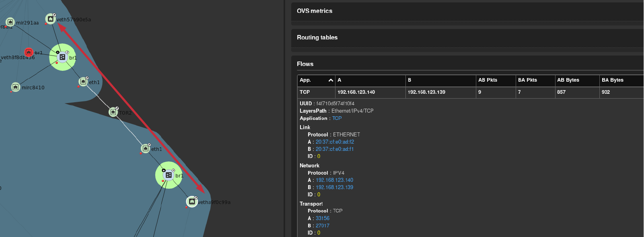Sort flows using the App. column arrow
Screen dimensions: 644x237
331,80
